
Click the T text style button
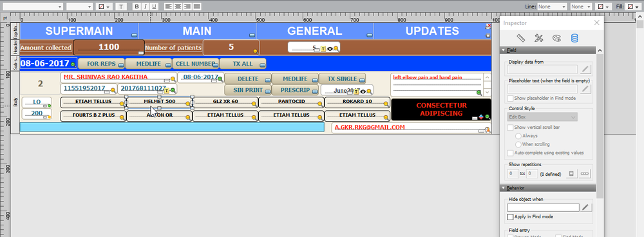(x=121, y=6)
